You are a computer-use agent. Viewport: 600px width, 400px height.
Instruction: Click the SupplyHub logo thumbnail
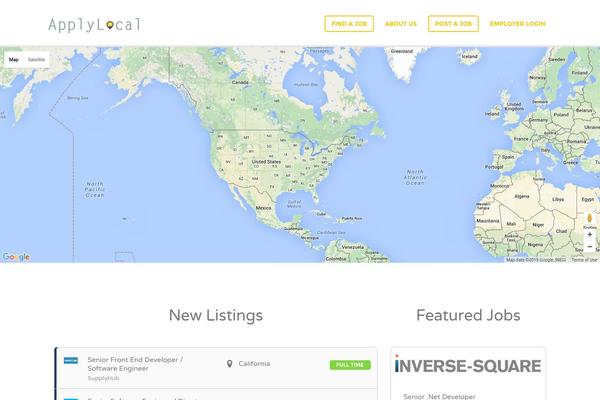pos(71,360)
